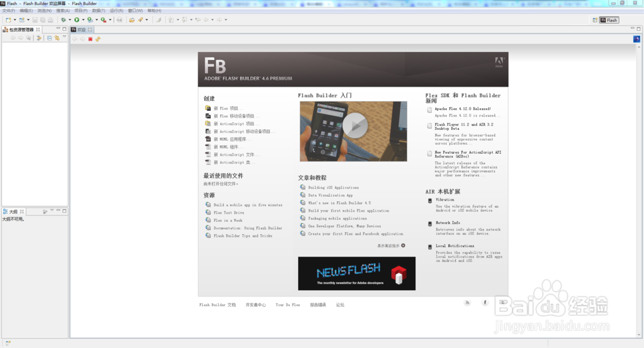Click the Debug bug icon
This screenshot has width=644, height=348.
pyautogui.click(x=63, y=20)
